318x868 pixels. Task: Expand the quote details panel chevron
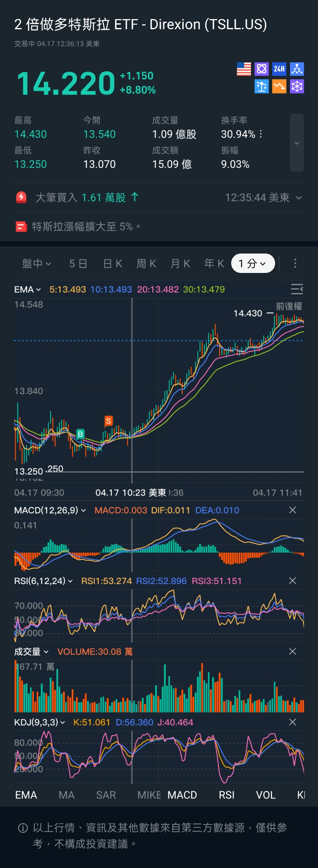click(x=297, y=143)
